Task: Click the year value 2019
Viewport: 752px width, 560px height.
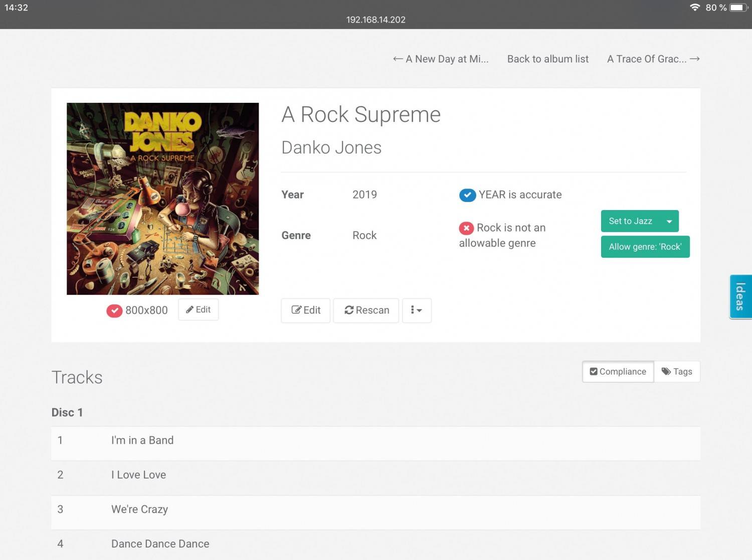Action: [364, 195]
